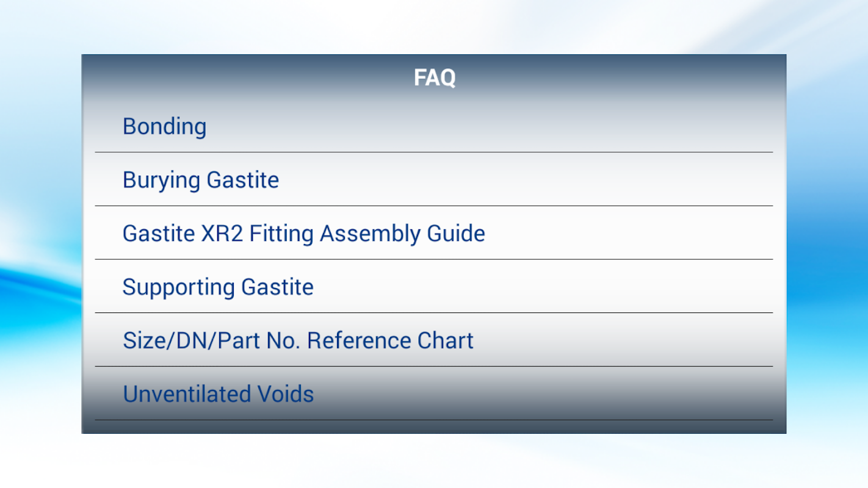Image resolution: width=868 pixels, height=488 pixels.
Task: Show the fitting assembly guide FAQ
Action: (303, 234)
